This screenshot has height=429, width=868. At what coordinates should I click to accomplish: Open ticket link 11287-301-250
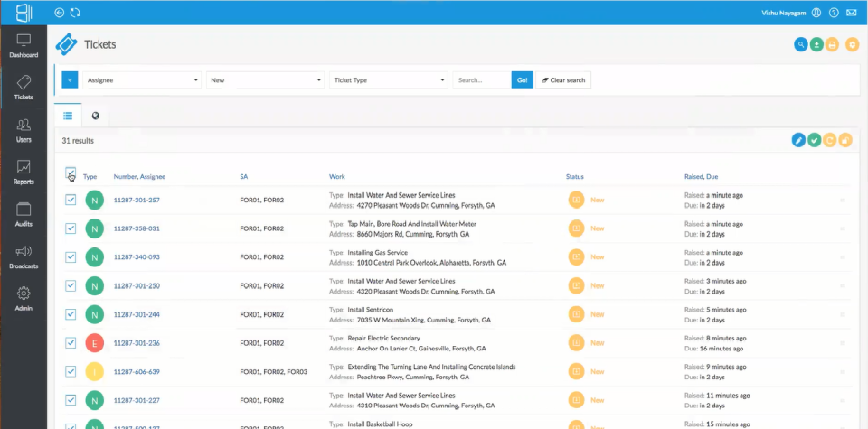(x=137, y=285)
